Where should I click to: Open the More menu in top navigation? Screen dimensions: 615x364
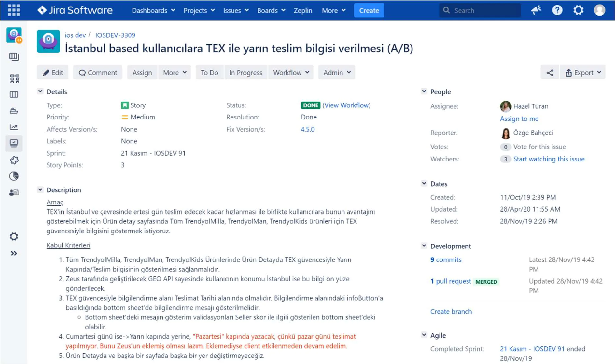click(334, 10)
